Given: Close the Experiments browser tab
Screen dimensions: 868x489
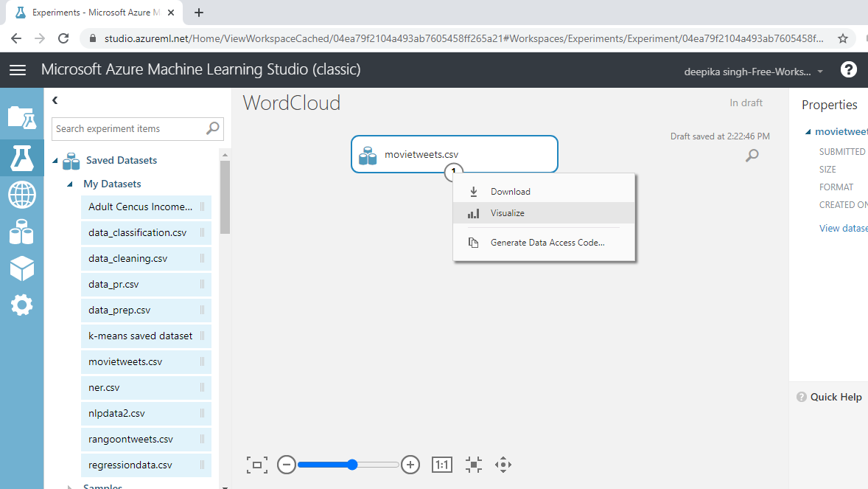Looking at the screenshot, I should coord(171,13).
